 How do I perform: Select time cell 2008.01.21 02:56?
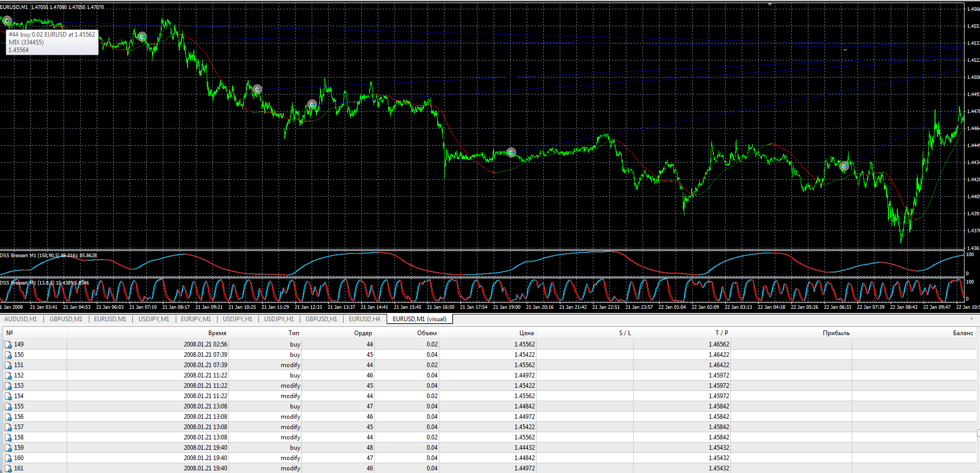[x=205, y=344]
